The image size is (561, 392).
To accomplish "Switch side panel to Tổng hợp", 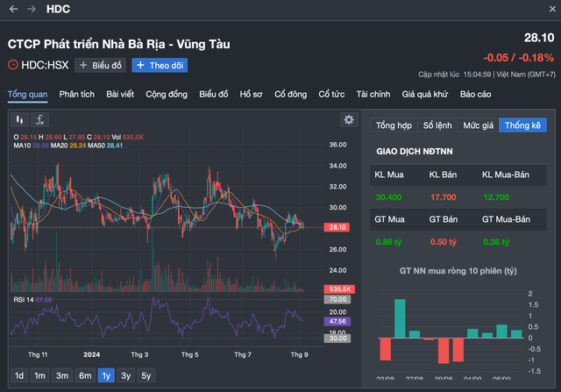I will 394,125.
